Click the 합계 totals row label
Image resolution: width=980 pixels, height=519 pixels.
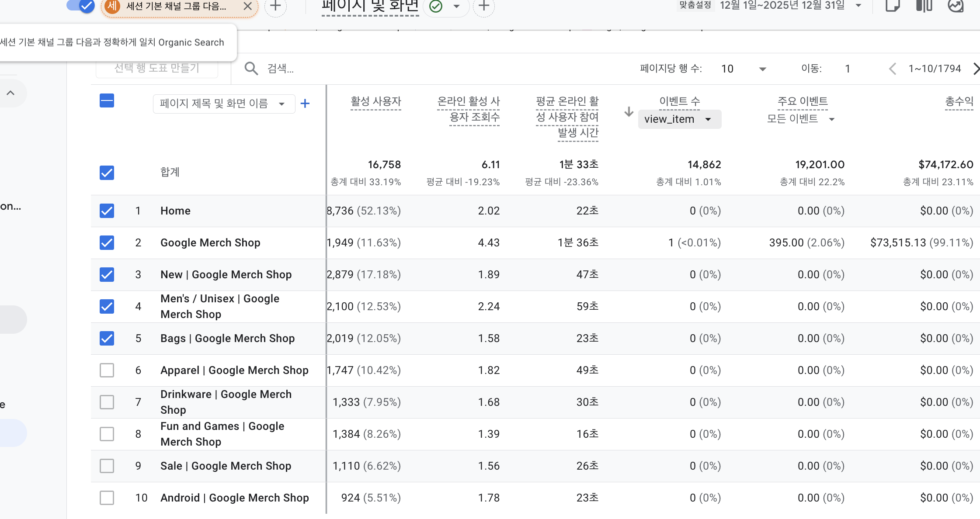pyautogui.click(x=170, y=172)
